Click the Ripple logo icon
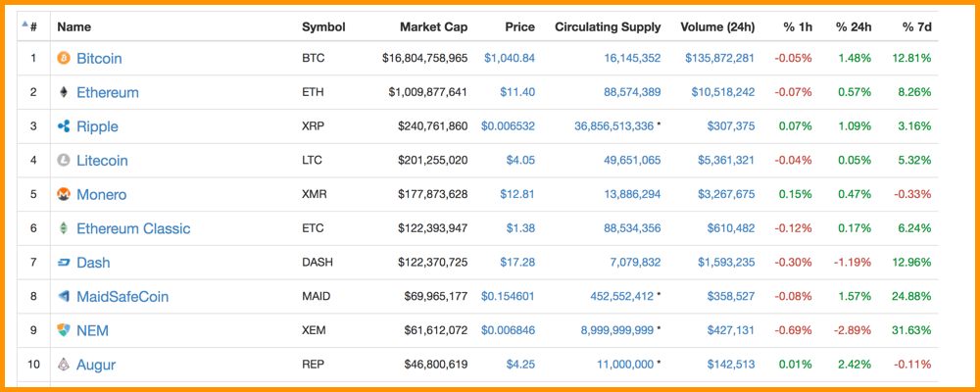This screenshot has width=980, height=392. point(63,126)
